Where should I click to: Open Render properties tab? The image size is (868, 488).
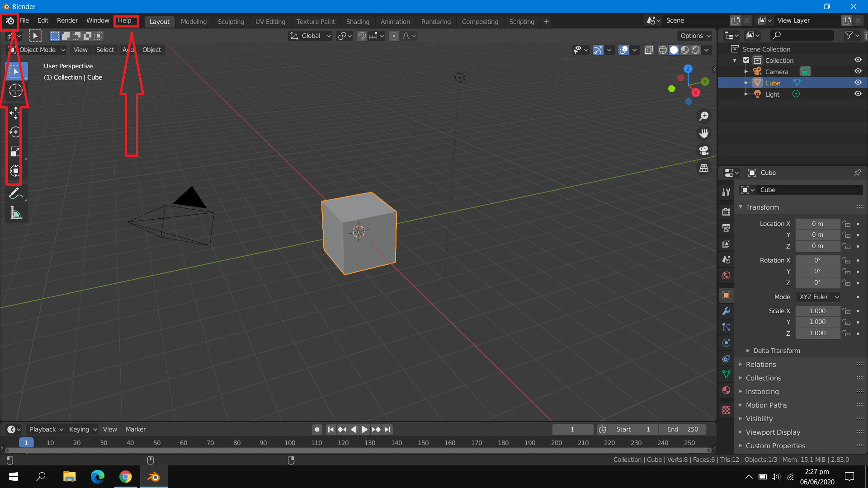[x=726, y=212]
